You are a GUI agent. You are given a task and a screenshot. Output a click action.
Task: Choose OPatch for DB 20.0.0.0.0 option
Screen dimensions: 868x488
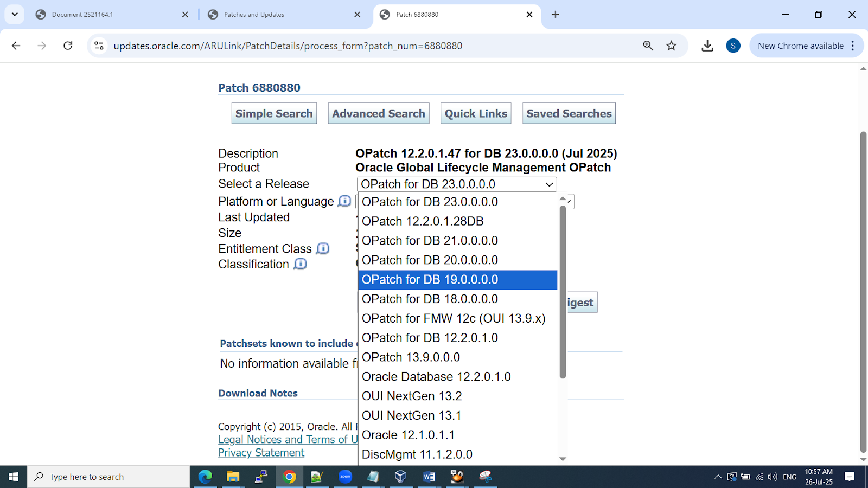[458, 260]
